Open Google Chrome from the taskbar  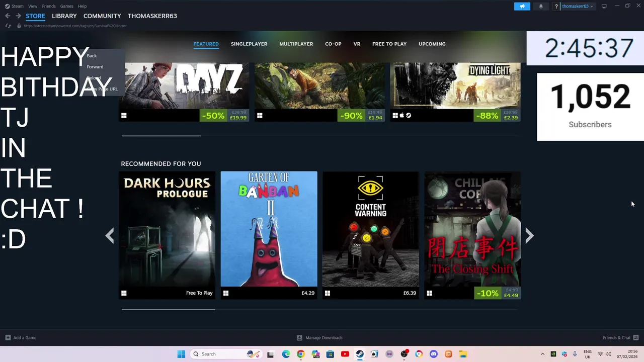click(300, 354)
